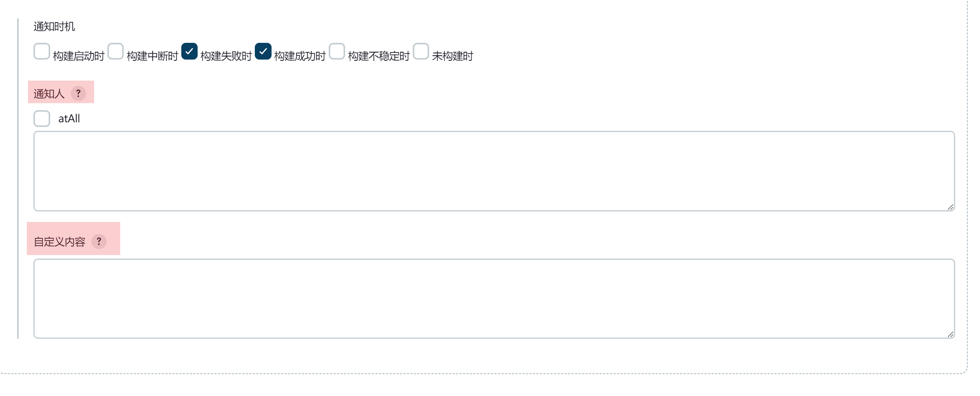
Task: Enable the 未构建时 checkbox
Action: [421, 51]
